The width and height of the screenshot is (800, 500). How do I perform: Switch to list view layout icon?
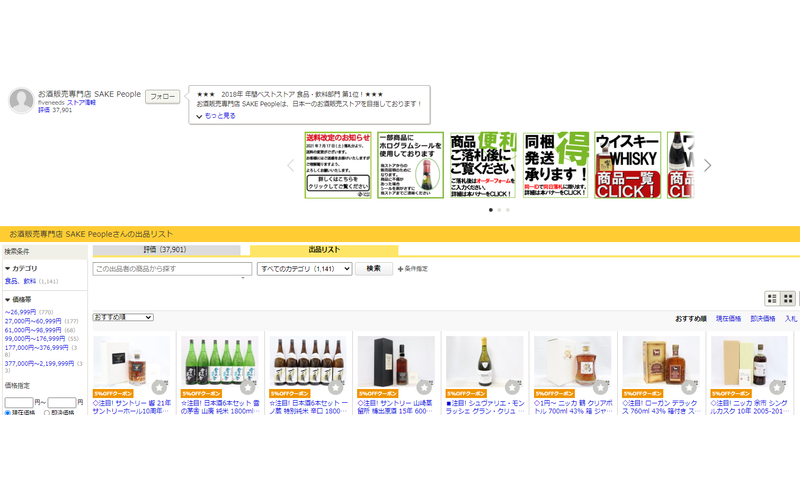[x=772, y=298]
